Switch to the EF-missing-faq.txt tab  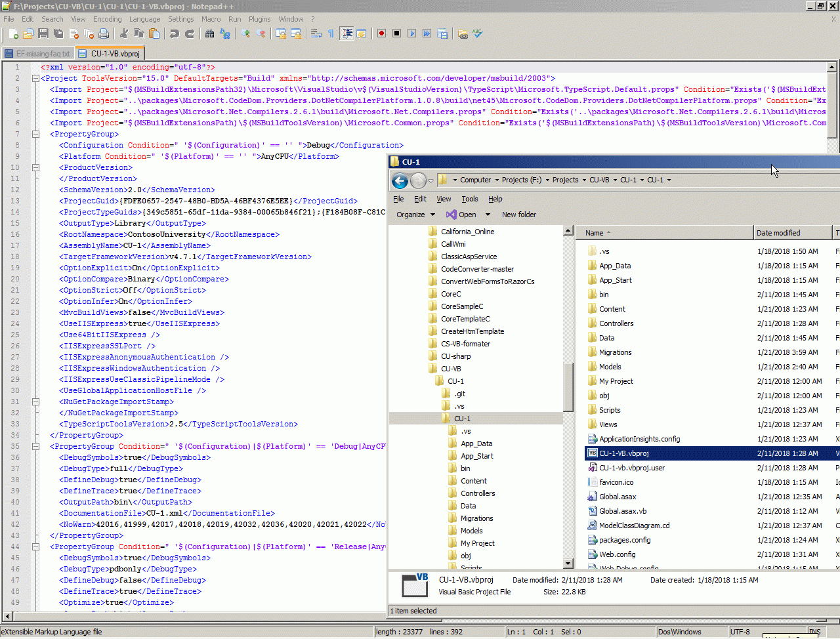coord(37,54)
